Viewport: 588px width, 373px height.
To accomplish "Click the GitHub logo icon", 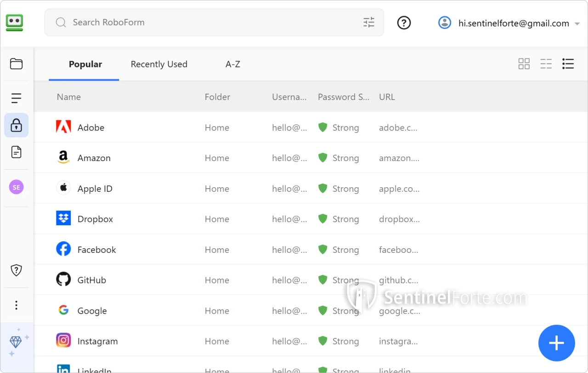I will click(63, 280).
